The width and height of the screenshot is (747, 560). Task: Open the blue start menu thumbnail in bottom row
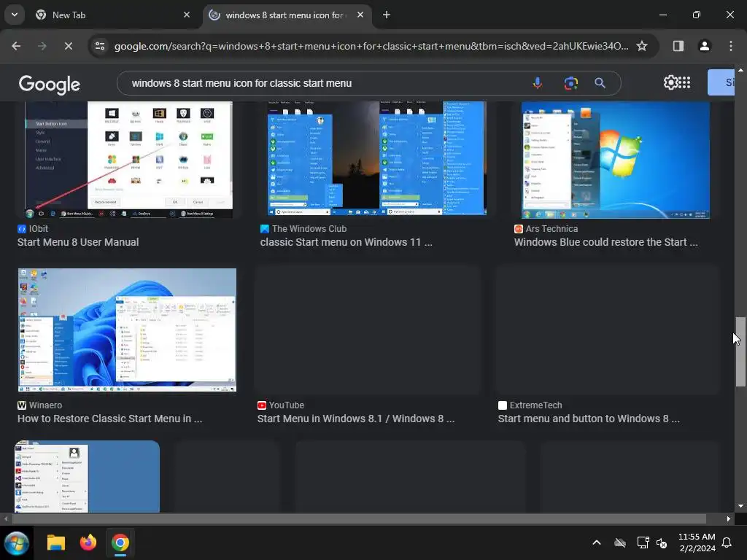coord(88,476)
